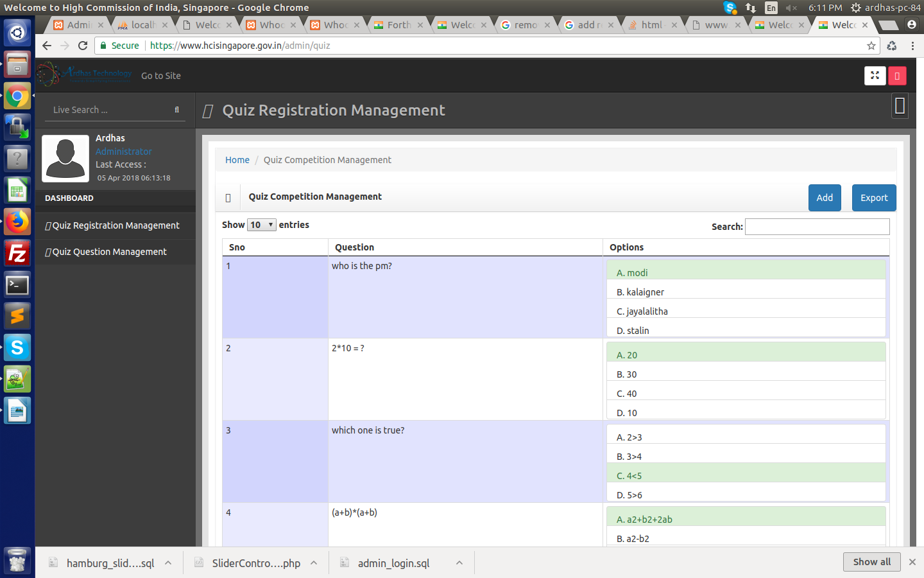
Task: Open Firefox from the Ubuntu launcher
Action: pos(17,222)
